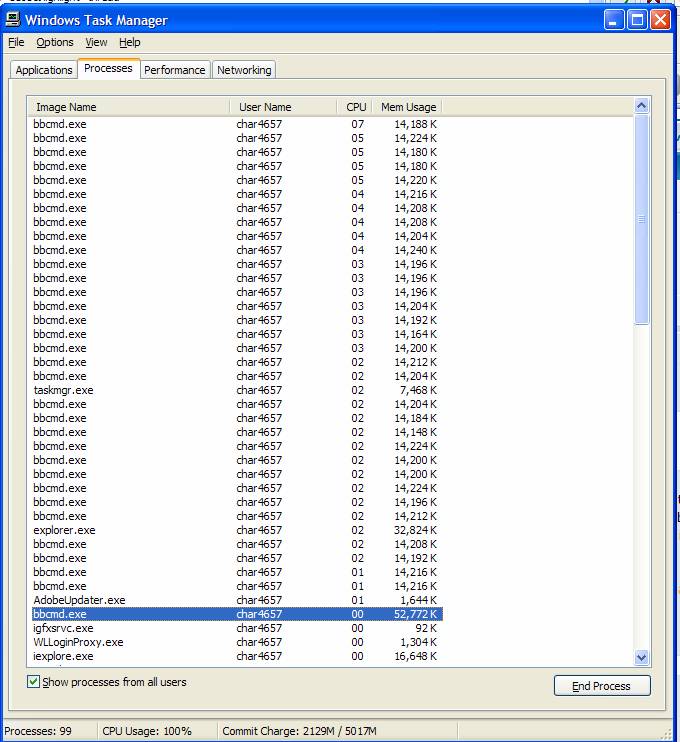
Task: Sort by CPU column header
Action: coord(355,107)
